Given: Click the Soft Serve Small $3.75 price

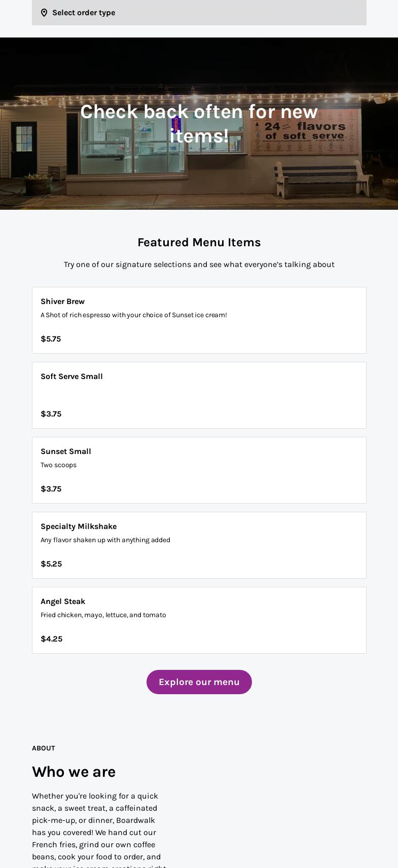Looking at the screenshot, I should click(x=51, y=414).
